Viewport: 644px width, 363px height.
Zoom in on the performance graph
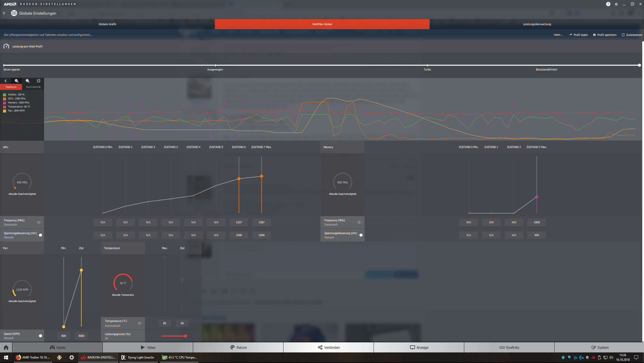(17, 81)
